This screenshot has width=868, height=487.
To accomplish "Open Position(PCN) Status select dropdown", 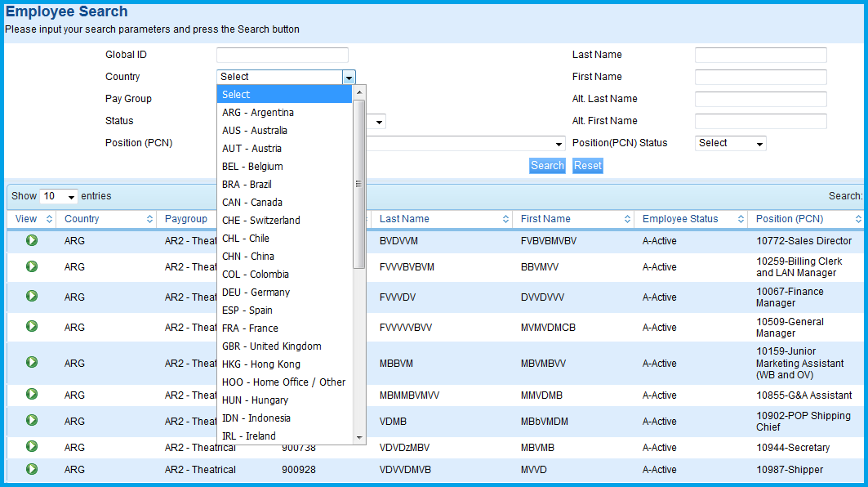I will tap(730, 144).
